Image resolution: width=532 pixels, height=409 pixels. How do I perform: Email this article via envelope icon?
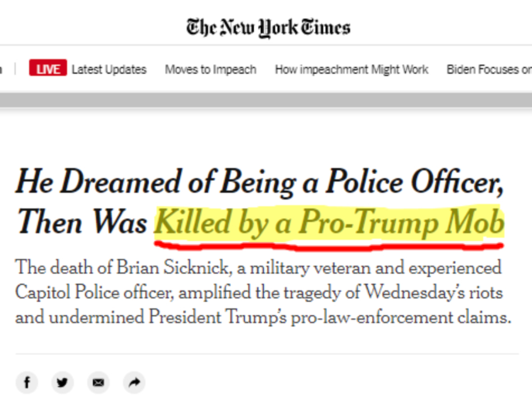pos(98,383)
